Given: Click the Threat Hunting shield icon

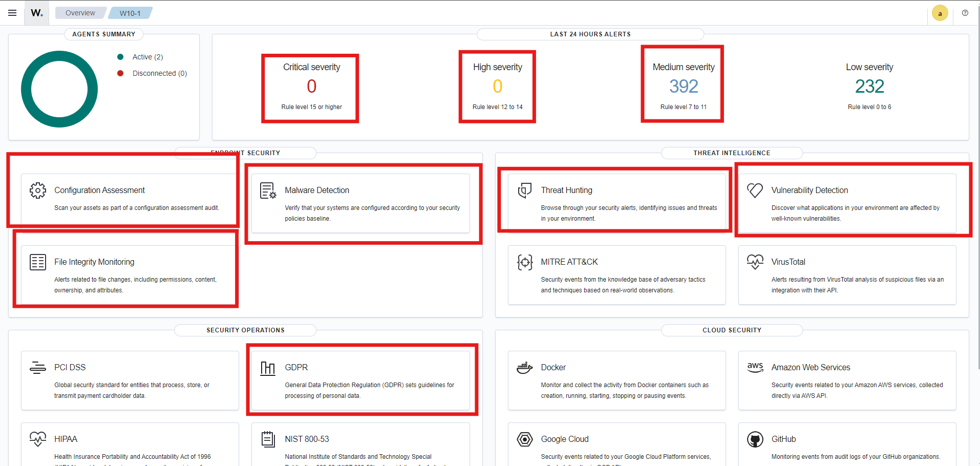Looking at the screenshot, I should [x=525, y=190].
